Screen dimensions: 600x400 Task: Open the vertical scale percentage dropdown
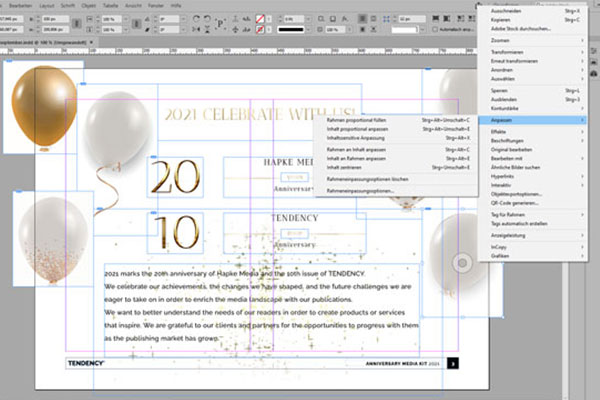[126, 29]
